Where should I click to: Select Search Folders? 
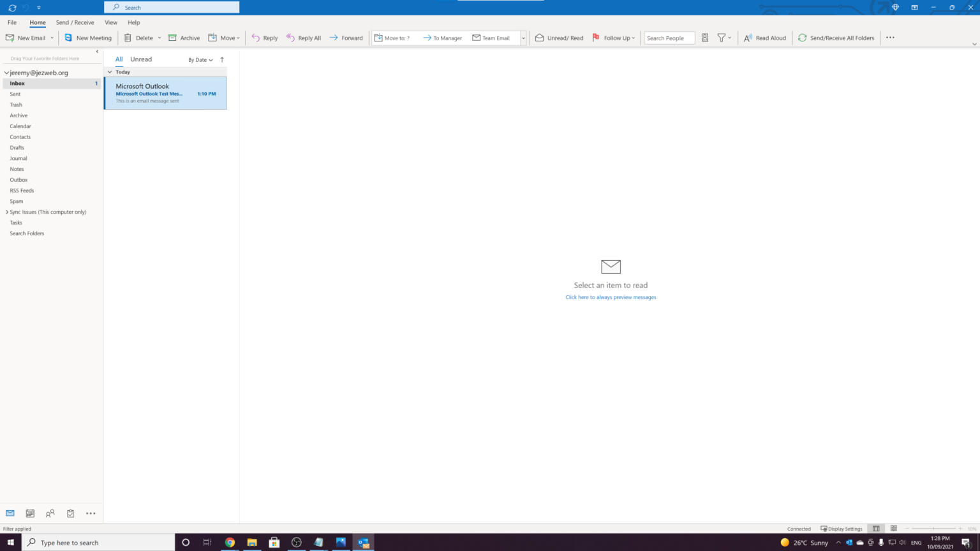[x=27, y=233]
